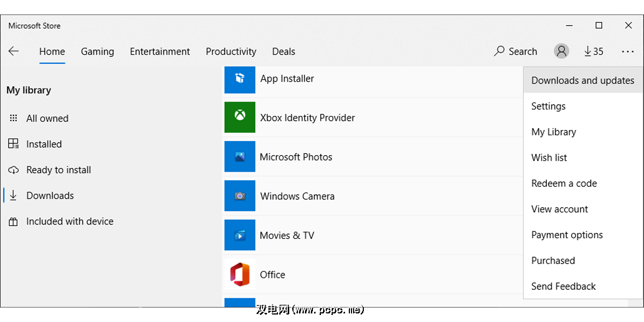This screenshot has width=644, height=322.
Task: Close the Microsoft Store window
Action: coord(628,25)
